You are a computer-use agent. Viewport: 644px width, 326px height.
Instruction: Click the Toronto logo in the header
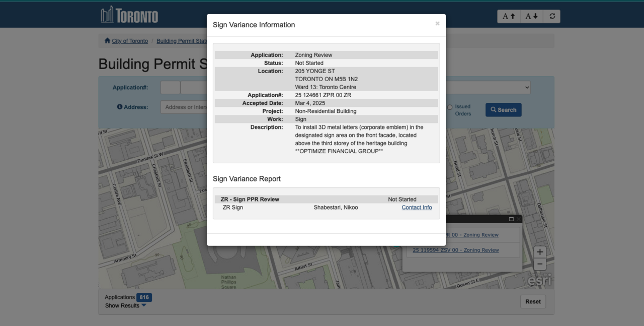pos(129,15)
